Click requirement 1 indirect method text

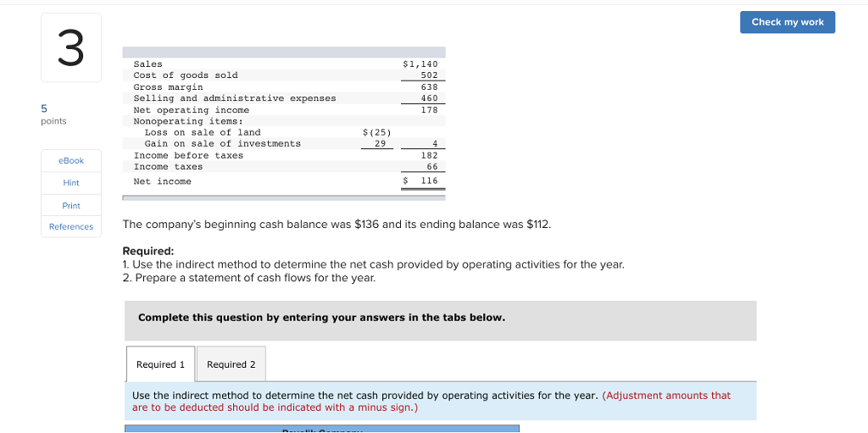click(x=373, y=264)
